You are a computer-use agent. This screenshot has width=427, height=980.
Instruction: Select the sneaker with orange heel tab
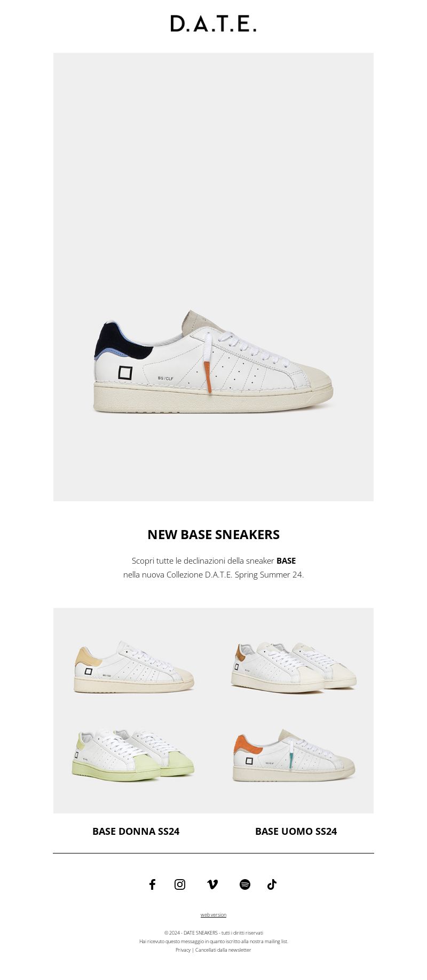pos(294,756)
